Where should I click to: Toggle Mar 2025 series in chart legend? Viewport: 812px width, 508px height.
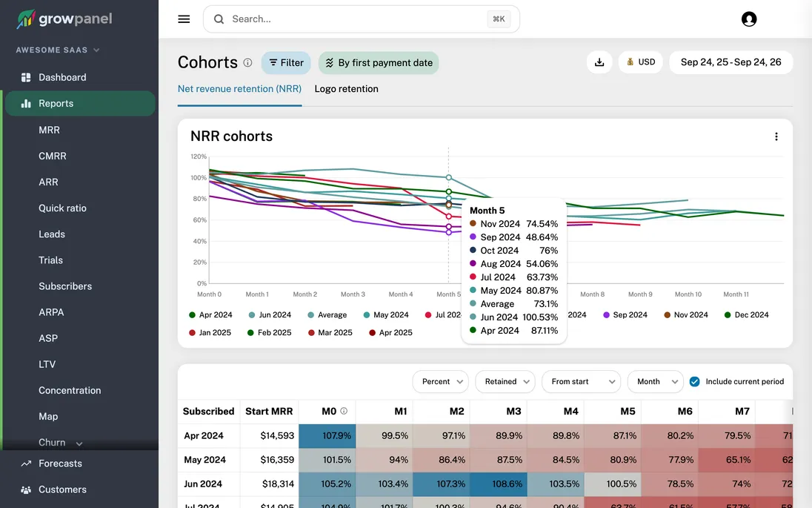[330, 332]
